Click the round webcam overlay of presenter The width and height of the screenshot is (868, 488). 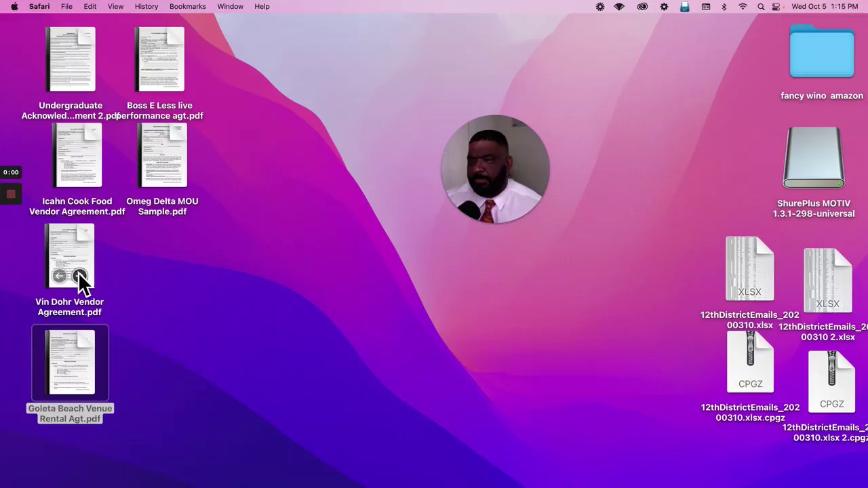tap(495, 169)
